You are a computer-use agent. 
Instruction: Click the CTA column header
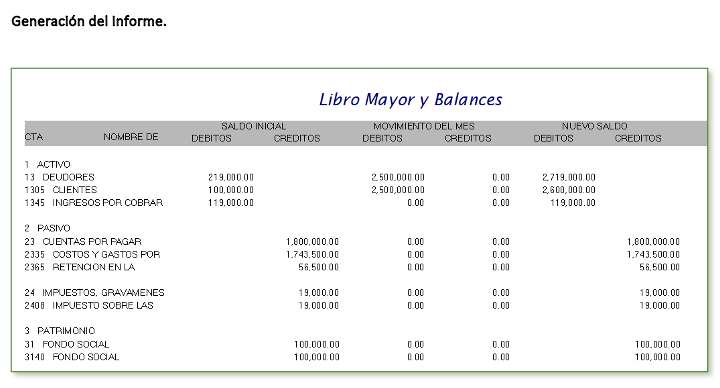click(34, 137)
